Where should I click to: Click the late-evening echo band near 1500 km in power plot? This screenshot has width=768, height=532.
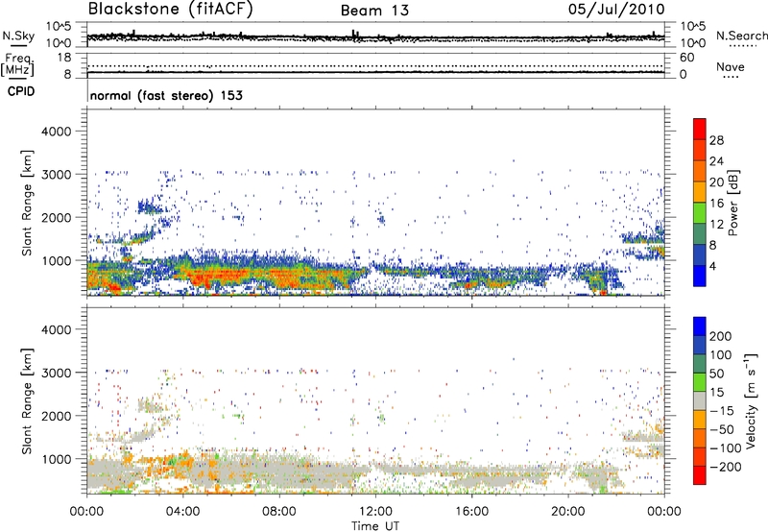642,239
